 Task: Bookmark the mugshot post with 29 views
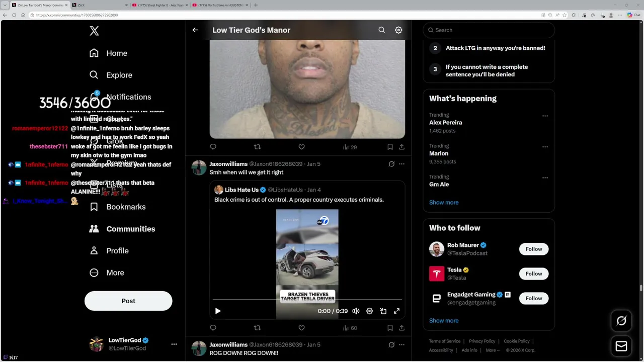390,147
